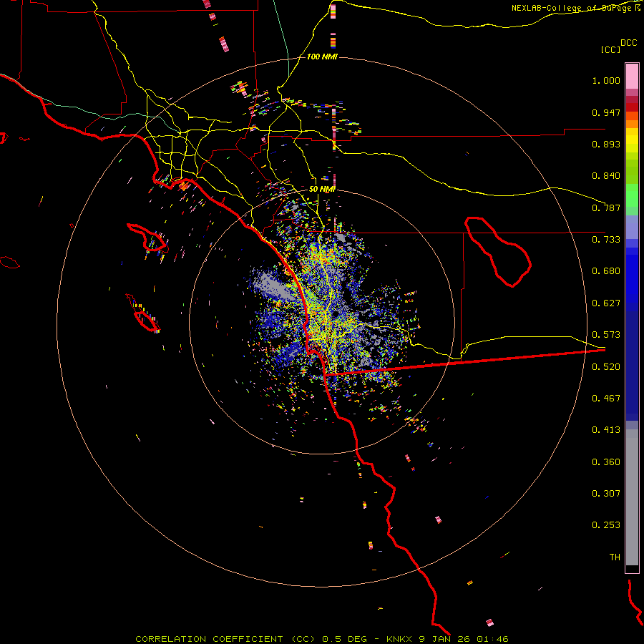Click the 0.680 color scale value
644x644 pixels.
[x=606, y=271]
